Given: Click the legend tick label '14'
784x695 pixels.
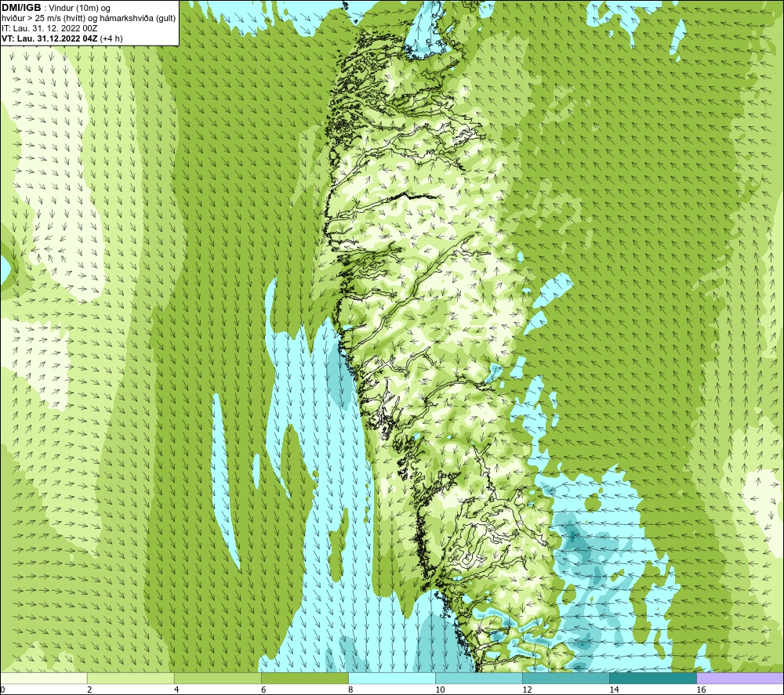Looking at the screenshot, I should click(x=614, y=690).
